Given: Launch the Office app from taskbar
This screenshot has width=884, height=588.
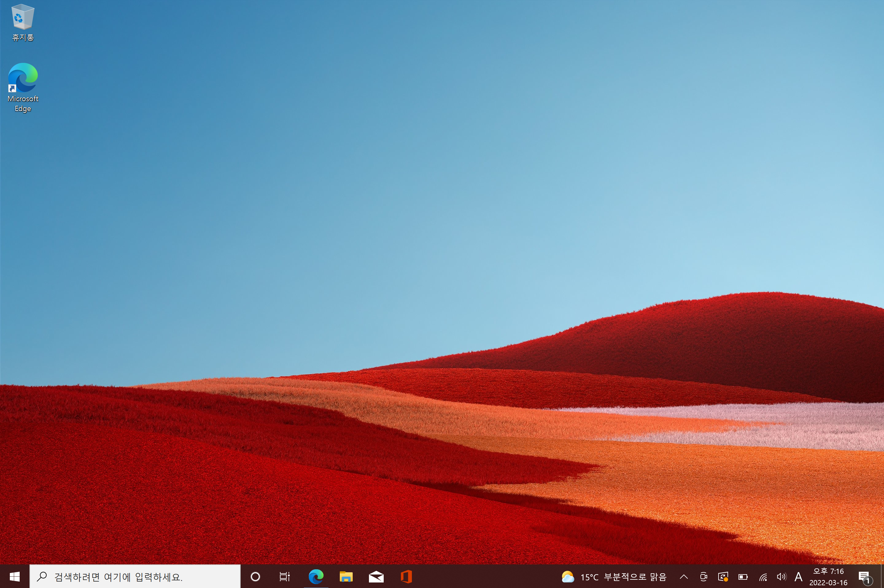Looking at the screenshot, I should point(406,576).
